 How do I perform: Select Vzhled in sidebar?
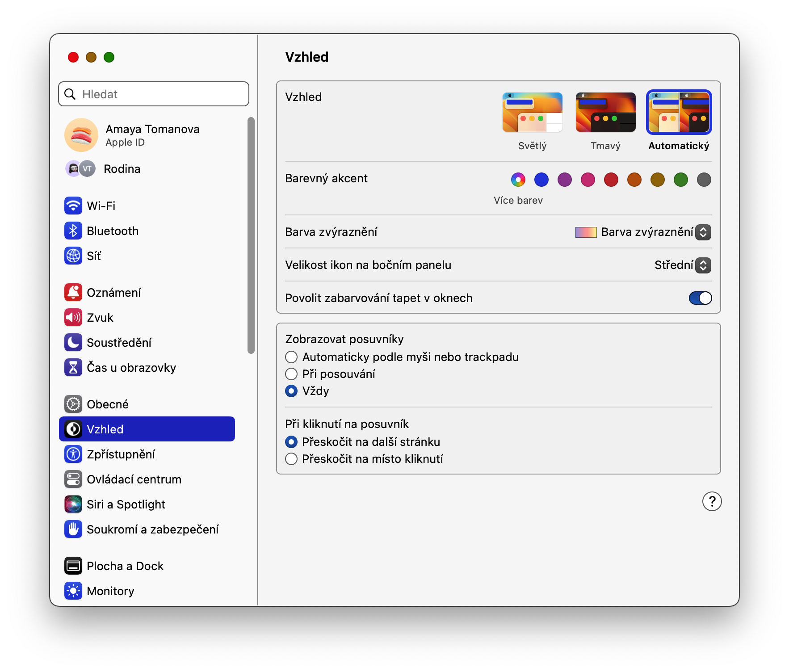[147, 429]
